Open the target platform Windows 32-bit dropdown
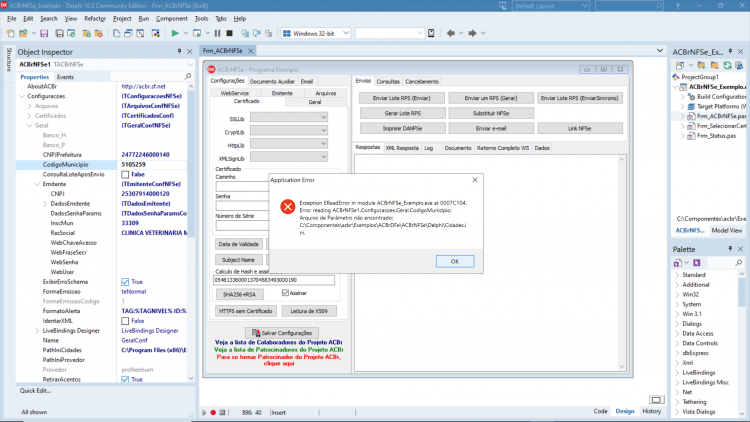This screenshot has width=750, height=422. coord(346,33)
